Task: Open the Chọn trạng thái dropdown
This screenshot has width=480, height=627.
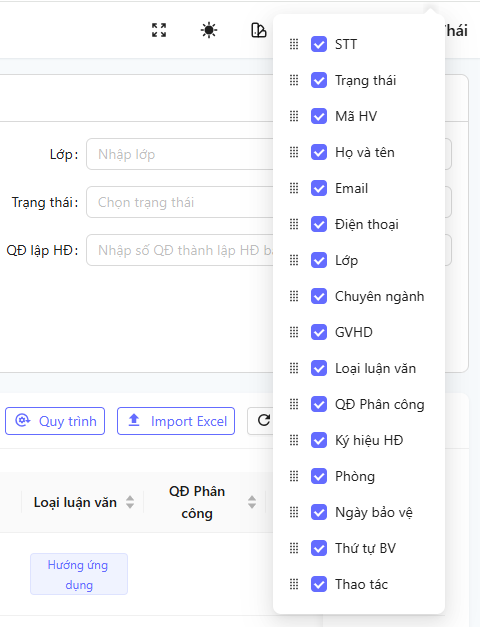Action: click(x=180, y=202)
